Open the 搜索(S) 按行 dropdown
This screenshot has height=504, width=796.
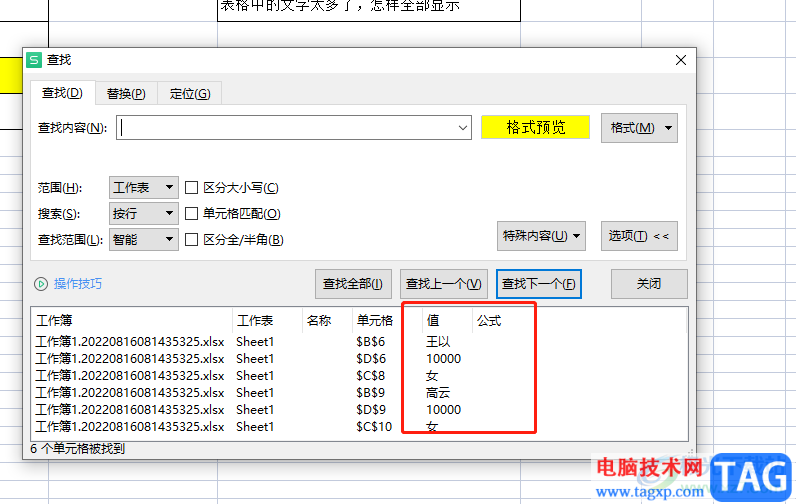[x=144, y=213]
